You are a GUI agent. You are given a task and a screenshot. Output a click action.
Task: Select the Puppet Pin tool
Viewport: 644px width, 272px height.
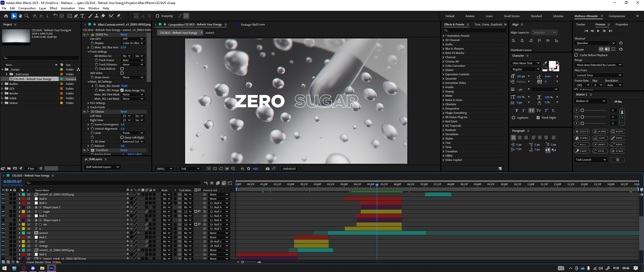119,16
